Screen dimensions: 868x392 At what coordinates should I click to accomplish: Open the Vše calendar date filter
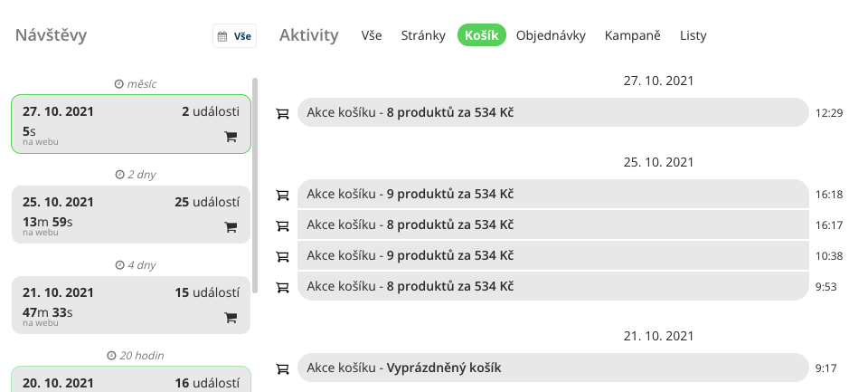pyautogui.click(x=235, y=36)
